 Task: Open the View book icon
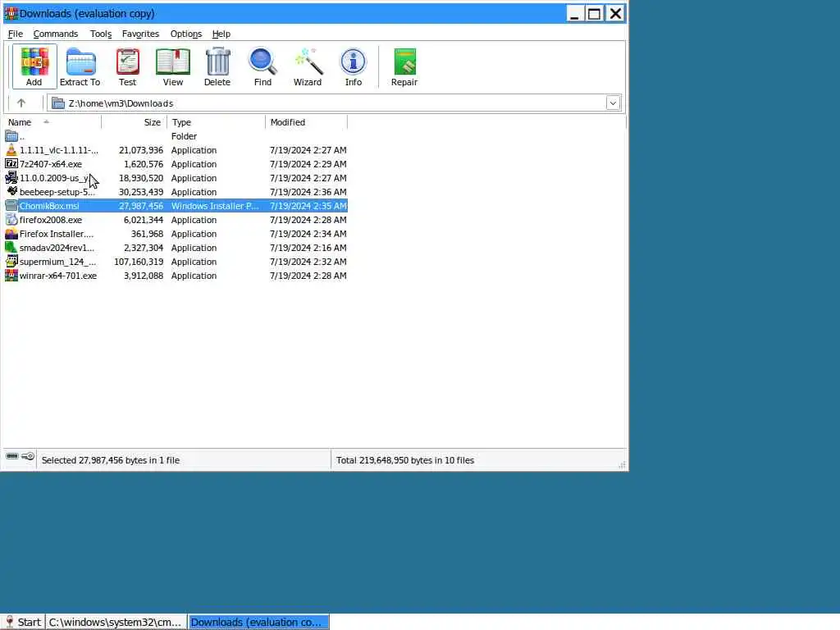[x=172, y=62]
